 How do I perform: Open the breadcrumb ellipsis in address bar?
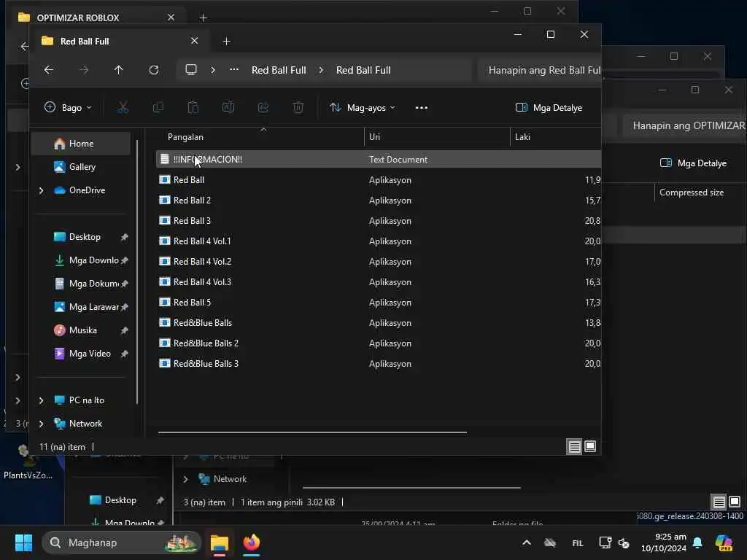(234, 69)
